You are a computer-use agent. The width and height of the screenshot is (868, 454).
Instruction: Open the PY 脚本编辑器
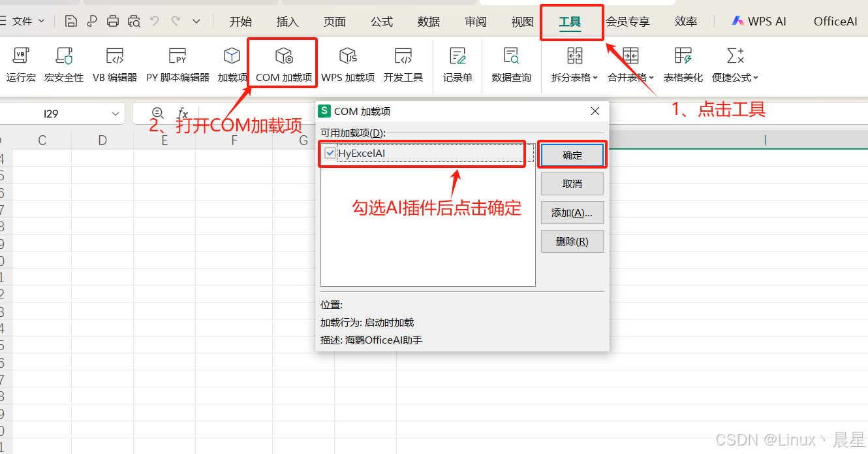(178, 65)
